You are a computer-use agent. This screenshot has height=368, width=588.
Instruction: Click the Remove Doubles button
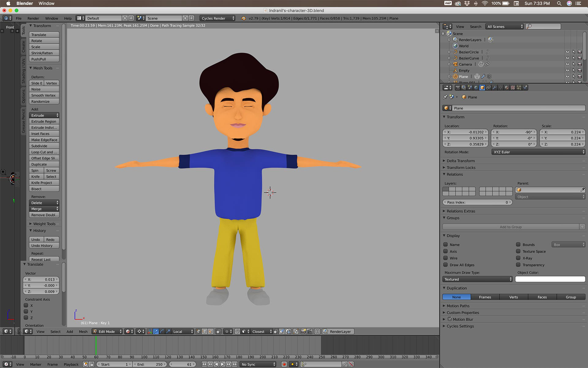tap(44, 215)
